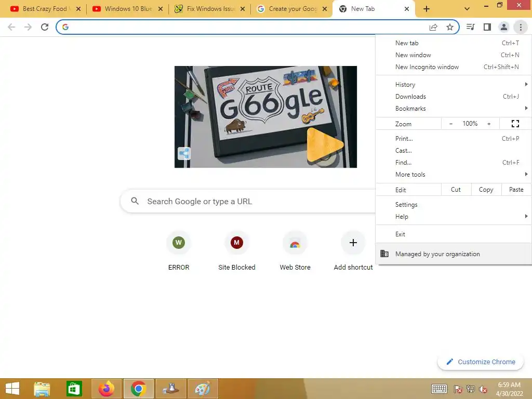532x399 pixels.
Task: Open the profile avatar icon
Action: [x=504, y=27]
